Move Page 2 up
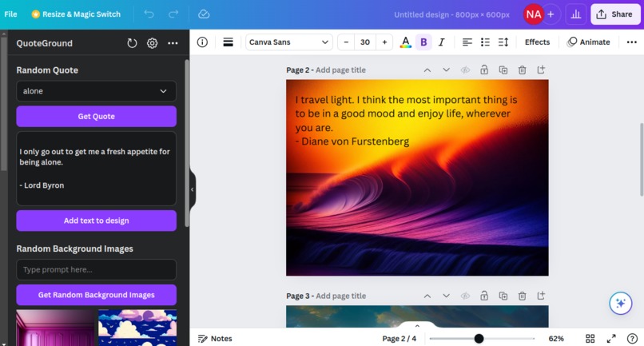Image resolution: width=644 pixels, height=346 pixels. pyautogui.click(x=427, y=70)
